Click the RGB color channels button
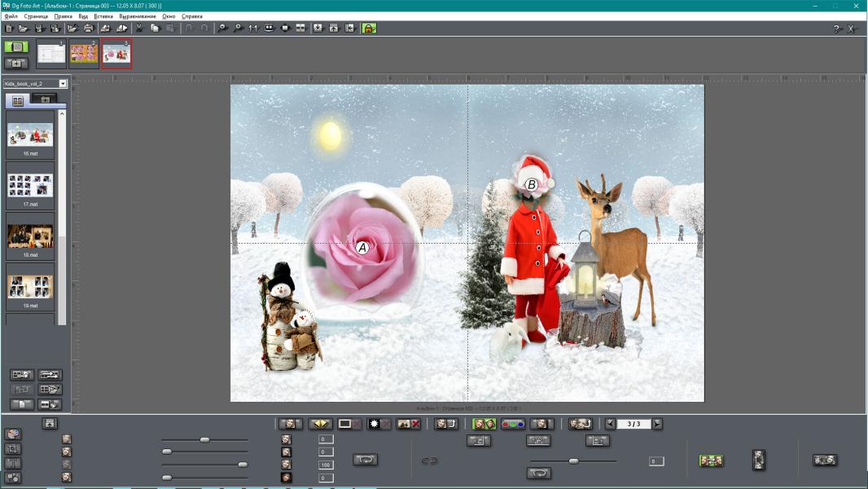The image size is (868, 489). pyautogui.click(x=512, y=424)
